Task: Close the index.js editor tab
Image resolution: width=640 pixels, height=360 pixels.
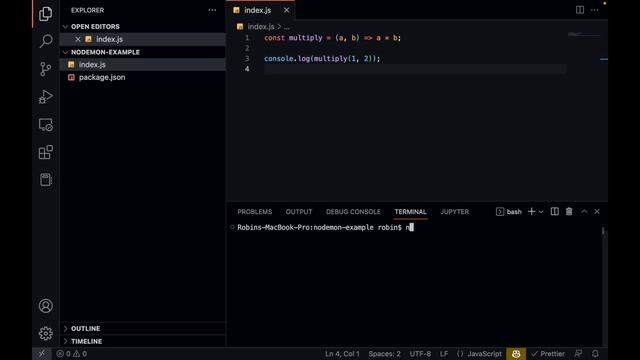Action: pyautogui.click(x=287, y=10)
